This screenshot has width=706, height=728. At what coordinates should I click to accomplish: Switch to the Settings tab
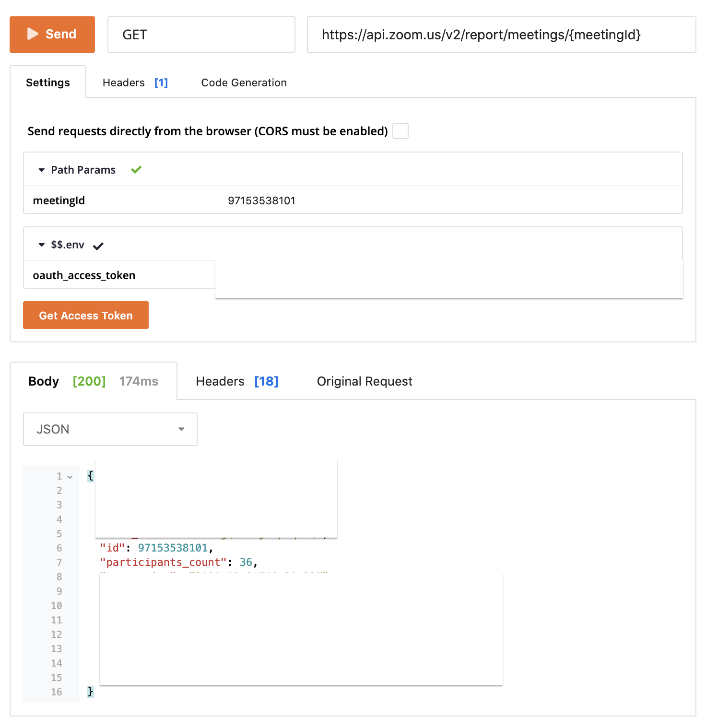pyautogui.click(x=48, y=82)
